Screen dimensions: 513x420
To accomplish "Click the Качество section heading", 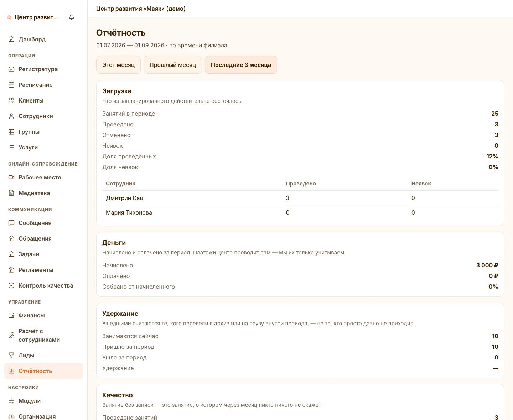I will (x=118, y=395).
